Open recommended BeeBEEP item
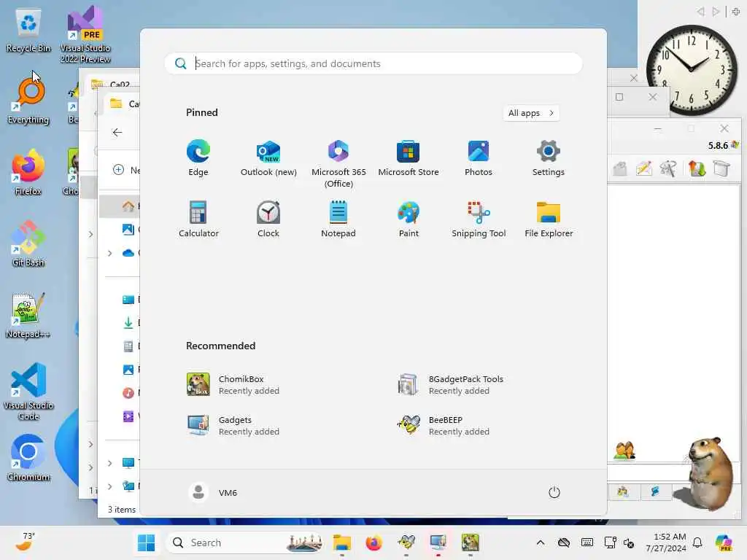The height and width of the screenshot is (560, 747). [444, 426]
